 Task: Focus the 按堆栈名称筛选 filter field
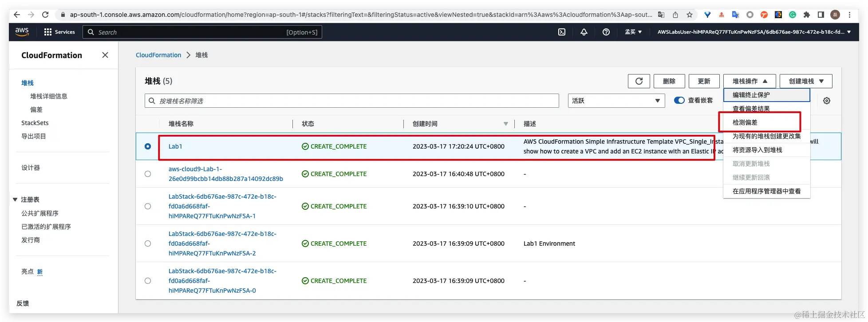352,101
